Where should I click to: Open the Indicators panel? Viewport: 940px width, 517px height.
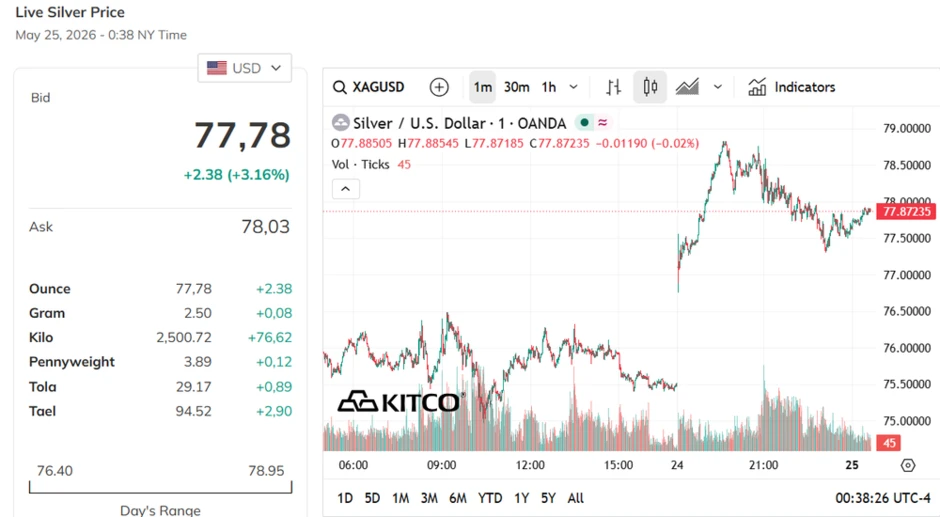[x=791, y=87]
